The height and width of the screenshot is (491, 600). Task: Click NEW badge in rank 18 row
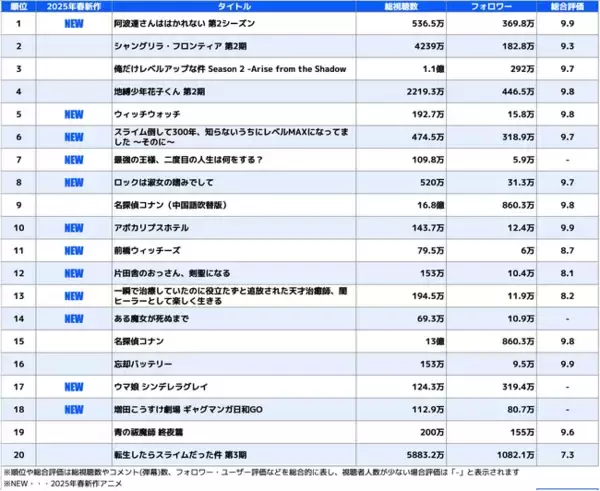click(74, 409)
